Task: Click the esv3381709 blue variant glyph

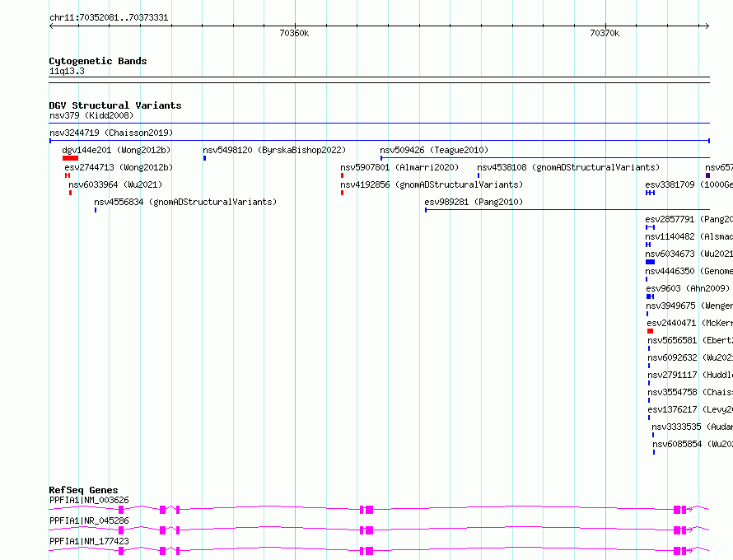Action: pos(650,193)
